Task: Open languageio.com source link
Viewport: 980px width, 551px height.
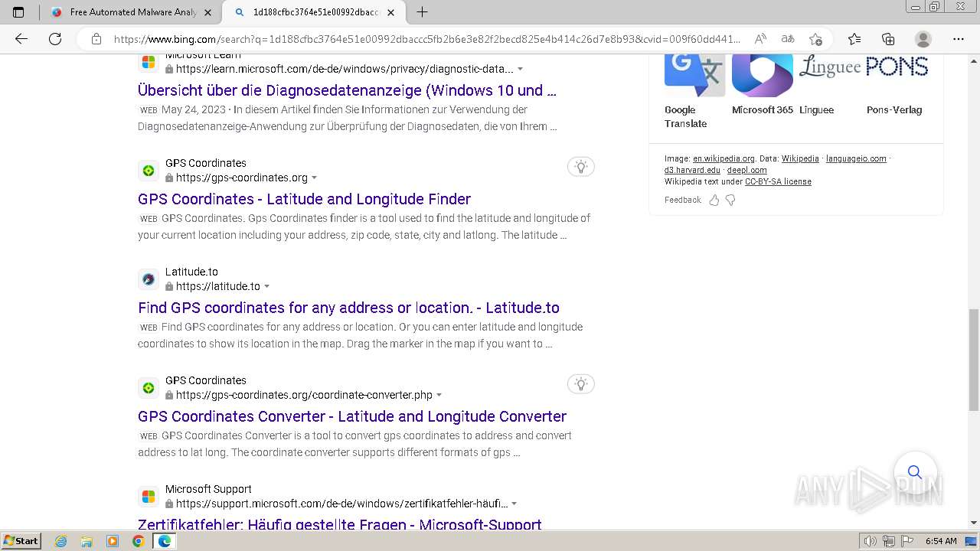Action: click(856, 158)
